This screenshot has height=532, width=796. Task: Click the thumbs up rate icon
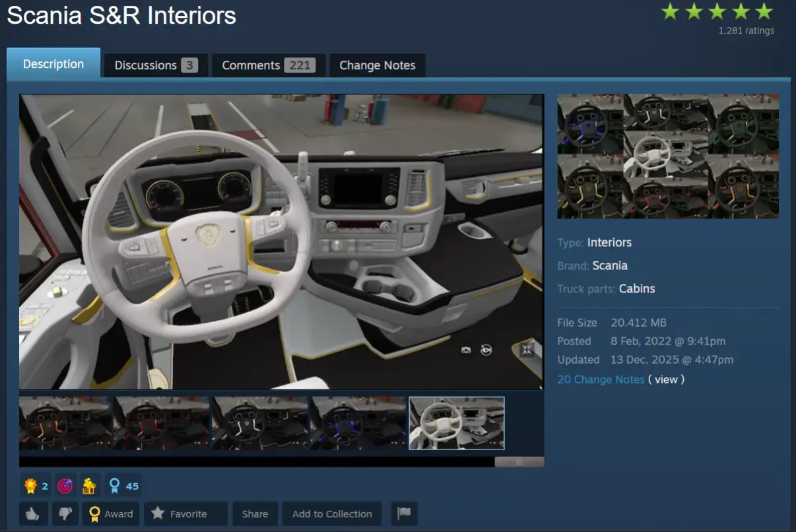pyautogui.click(x=33, y=514)
